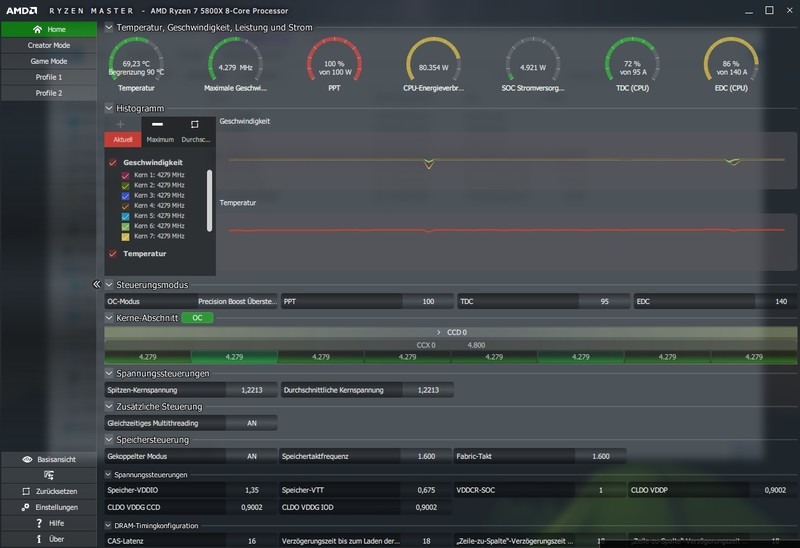Click Fabric-Takt value 1.600
This screenshot has height=548, width=800.
[601, 457]
